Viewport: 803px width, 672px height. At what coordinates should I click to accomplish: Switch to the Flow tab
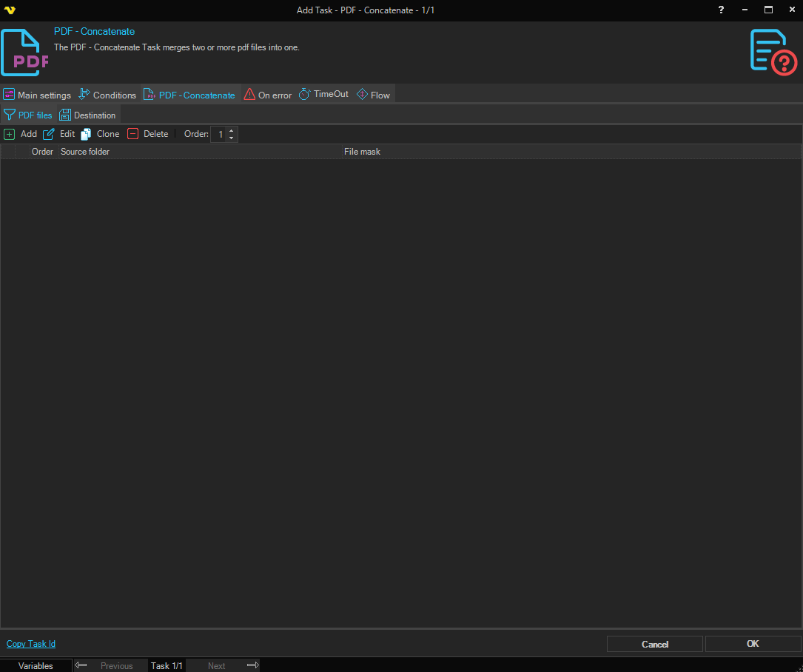373,95
